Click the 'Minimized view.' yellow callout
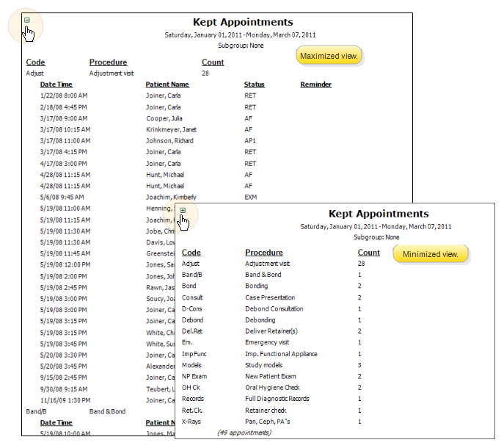Image resolution: width=504 pixels, height=448 pixels. (x=431, y=254)
